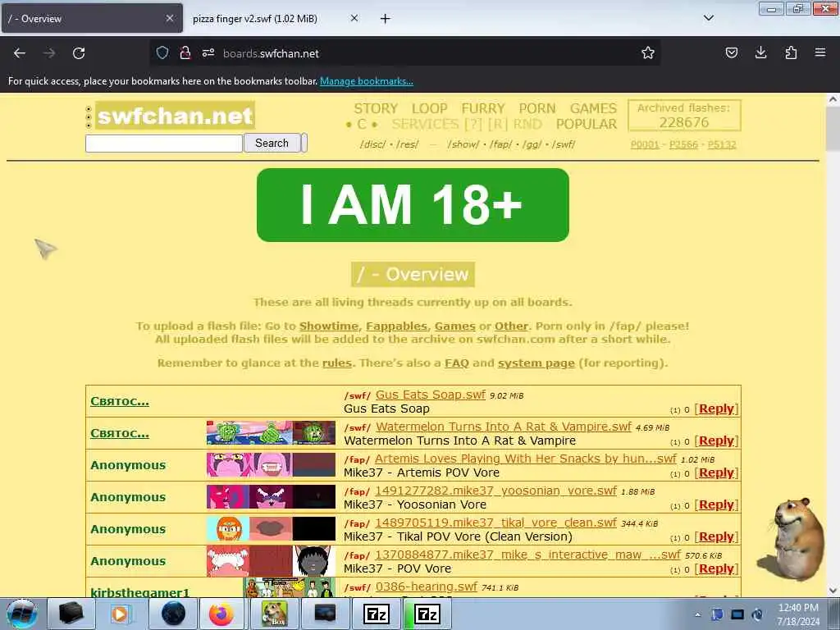Open page P0001 link
This screenshot has height=630, width=840.
click(x=645, y=144)
